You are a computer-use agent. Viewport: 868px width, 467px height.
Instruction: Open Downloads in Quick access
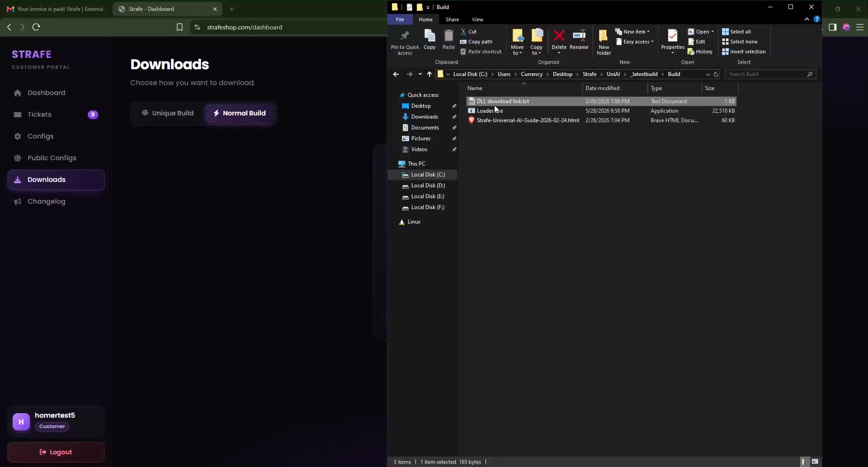pos(424,117)
